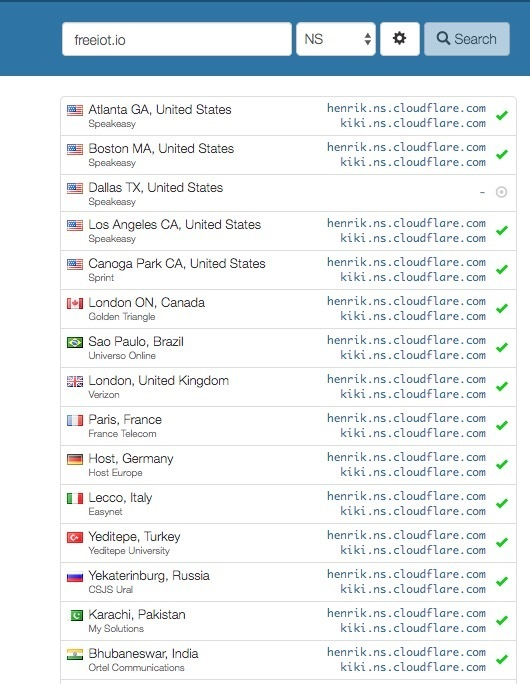Click the Pakistan flag next to Karachi
Screen dimensions: 530x684
tap(76, 615)
